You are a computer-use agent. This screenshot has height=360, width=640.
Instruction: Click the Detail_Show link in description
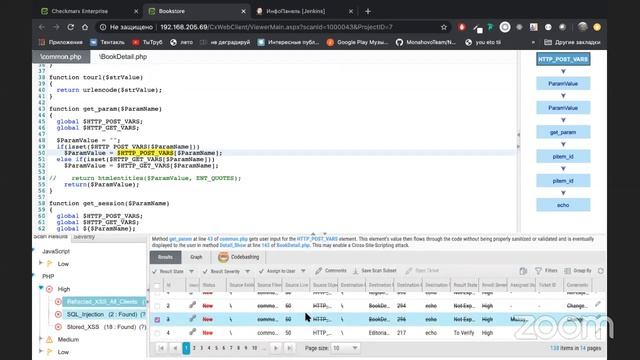tap(233, 245)
